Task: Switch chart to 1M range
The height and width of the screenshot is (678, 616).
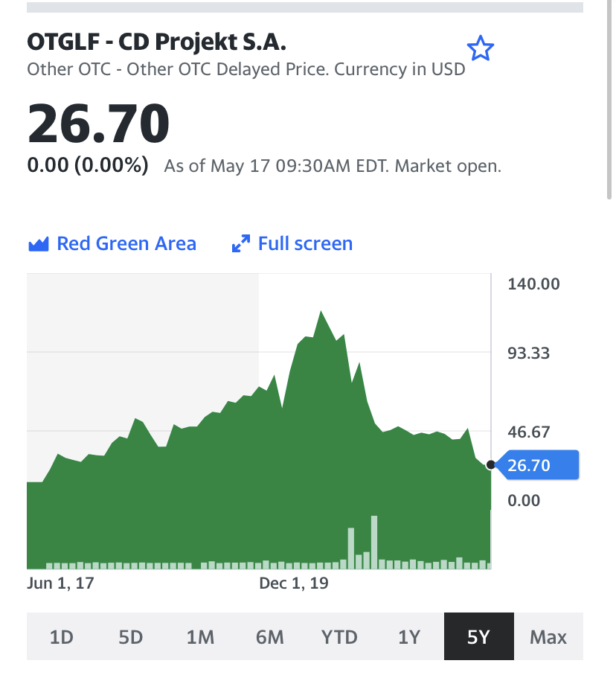Action: coord(200,637)
